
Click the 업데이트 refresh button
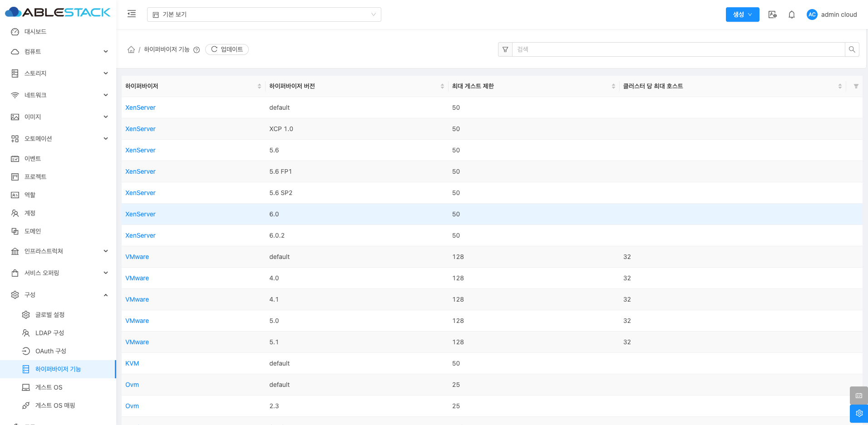pos(227,49)
